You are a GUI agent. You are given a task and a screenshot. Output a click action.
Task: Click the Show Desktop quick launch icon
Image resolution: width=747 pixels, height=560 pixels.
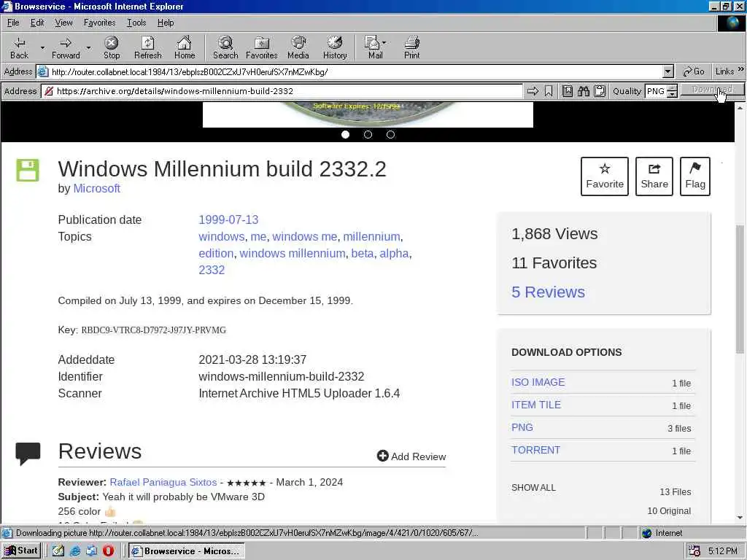[x=58, y=551]
